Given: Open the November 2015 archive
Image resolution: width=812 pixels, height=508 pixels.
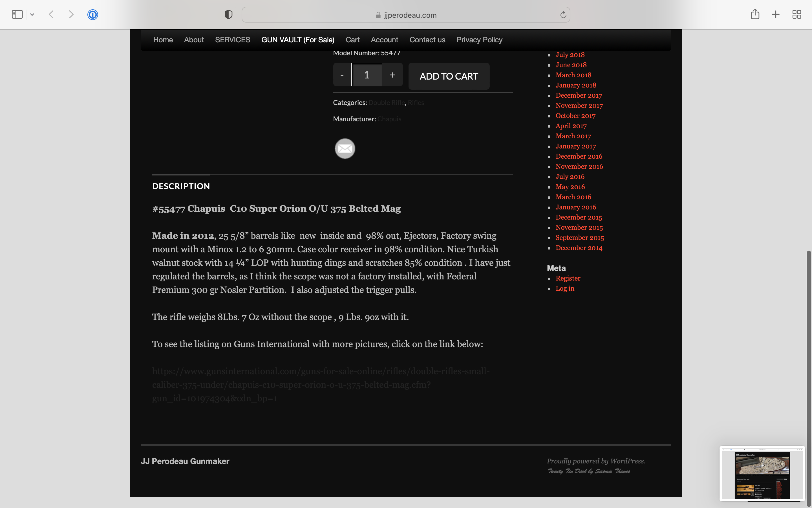Looking at the screenshot, I should (x=579, y=227).
